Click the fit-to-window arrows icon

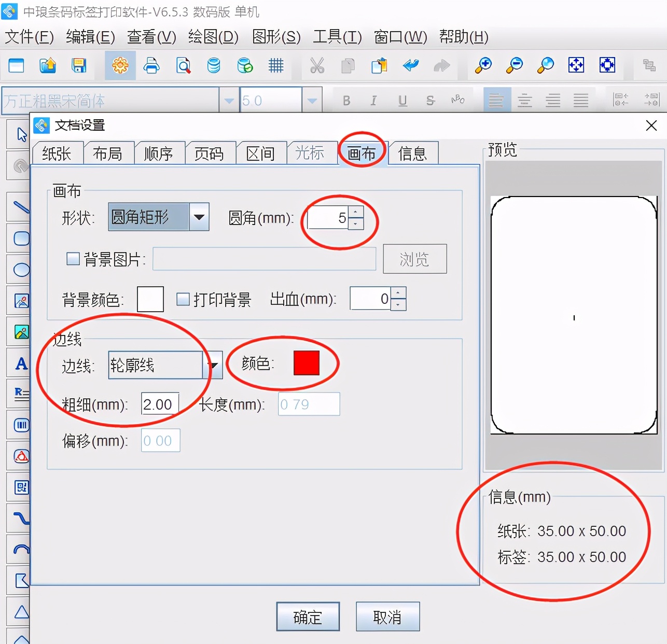[x=576, y=65]
